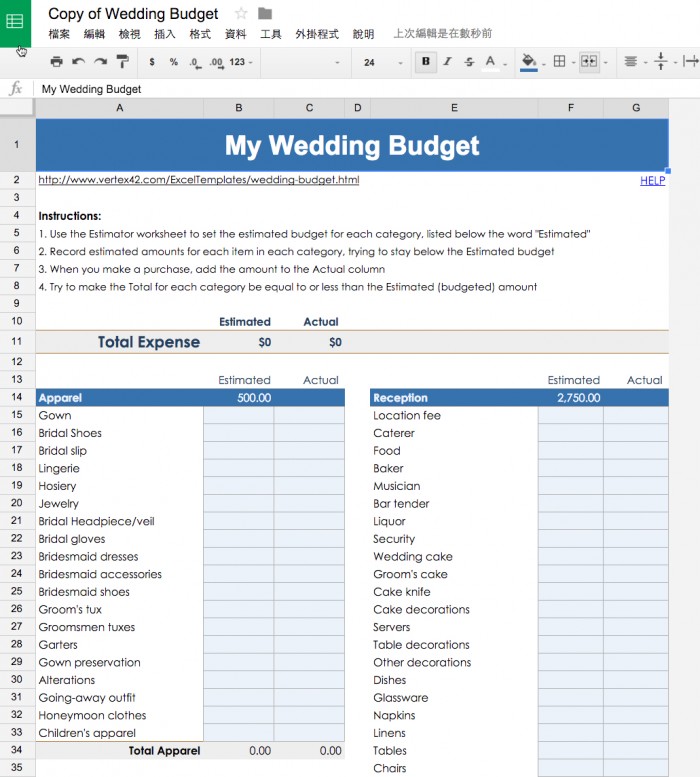The width and height of the screenshot is (700, 777).
Task: Open the move-to-folder icon beside title
Action: pyautogui.click(x=265, y=14)
